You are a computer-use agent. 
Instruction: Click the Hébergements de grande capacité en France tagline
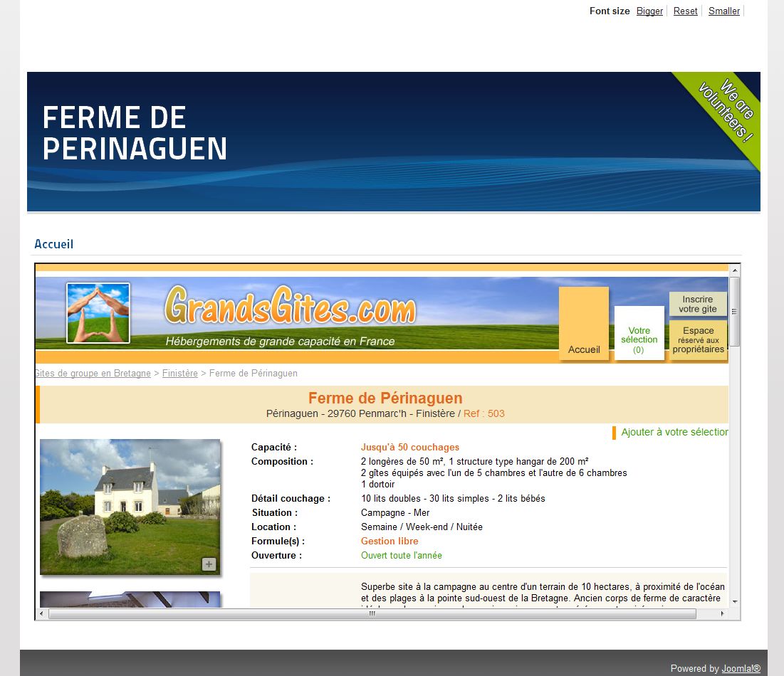click(280, 342)
